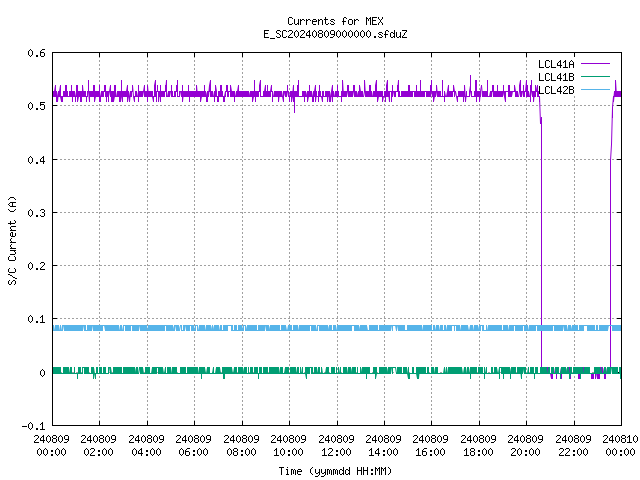The width and height of the screenshot is (640, 480).
Task: Select the E_SC20240809000000.sfduZ file name subtitle
Action: 335,34
